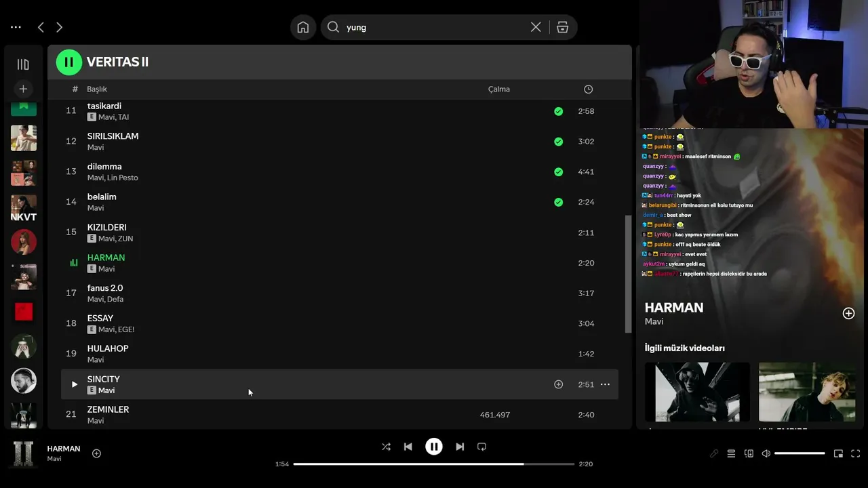
Task: Select the KIZILDERI track title
Action: [106, 227]
